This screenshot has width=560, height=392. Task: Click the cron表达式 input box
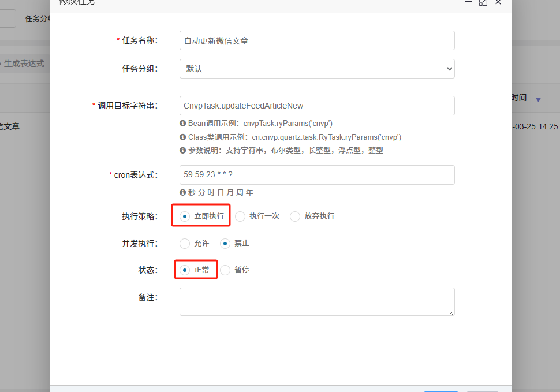click(317, 175)
